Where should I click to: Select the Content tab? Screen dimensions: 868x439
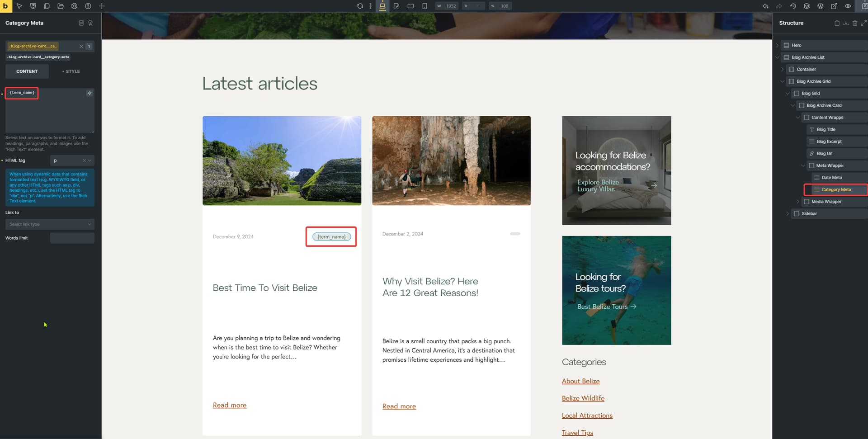(27, 71)
